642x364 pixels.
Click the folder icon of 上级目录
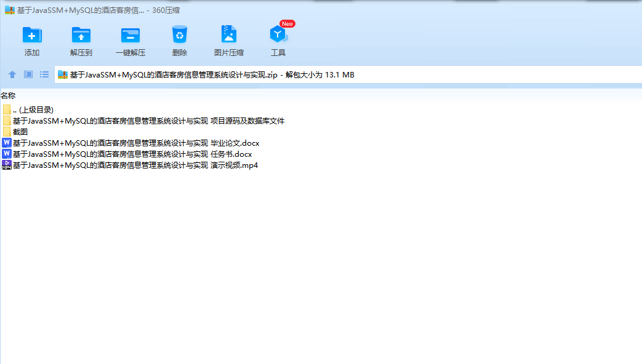pos(7,109)
